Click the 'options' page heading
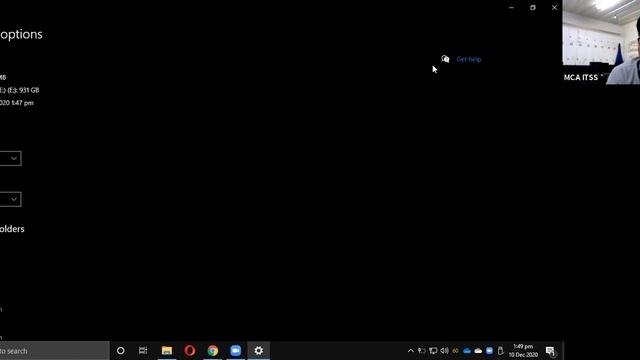This screenshot has width=640, height=360. (21, 35)
